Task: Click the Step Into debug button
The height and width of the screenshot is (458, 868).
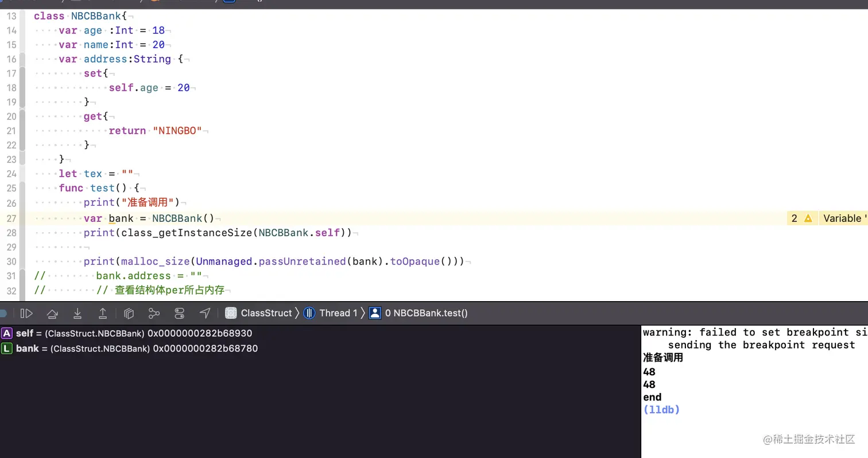Action: click(x=77, y=313)
